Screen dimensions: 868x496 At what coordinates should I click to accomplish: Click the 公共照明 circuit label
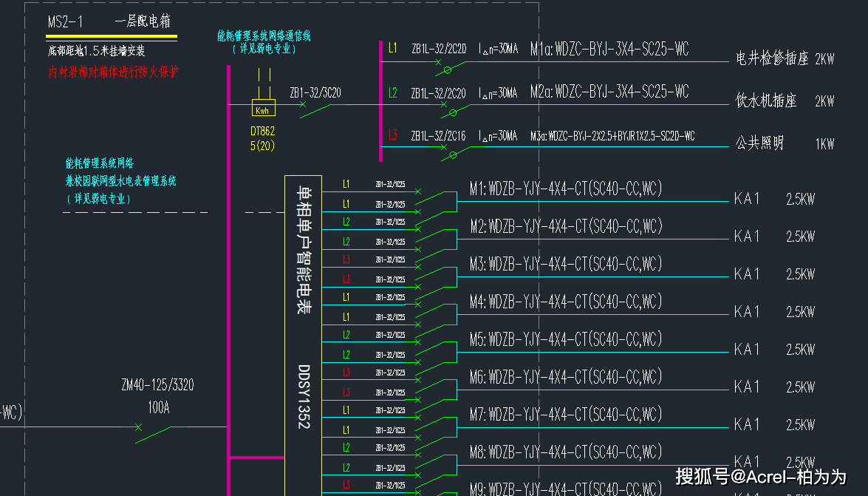(x=759, y=143)
